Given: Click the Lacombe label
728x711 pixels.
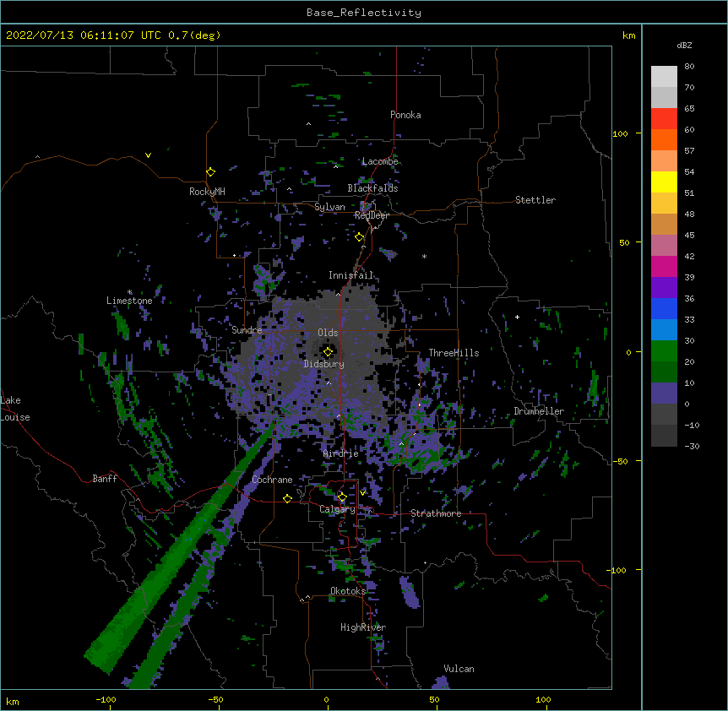Looking at the screenshot, I should point(380,161).
